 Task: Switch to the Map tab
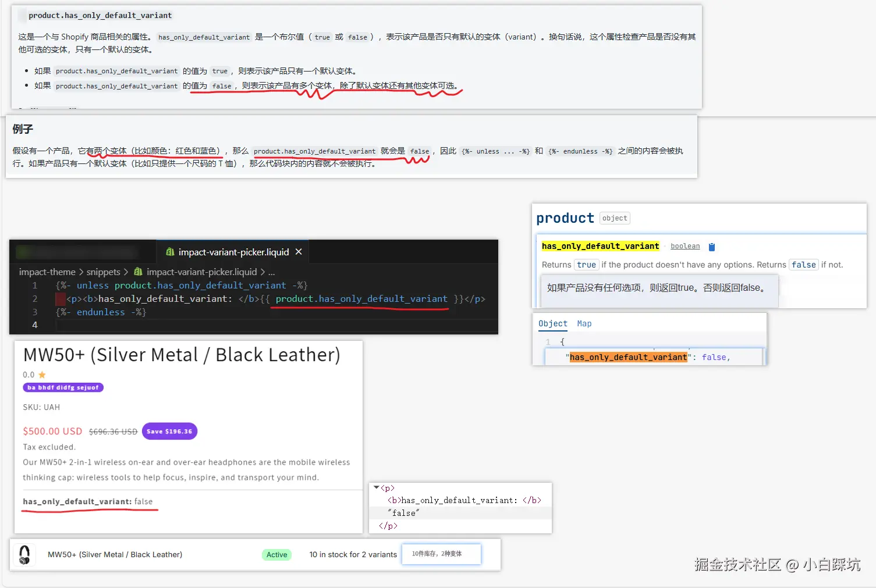coord(584,323)
